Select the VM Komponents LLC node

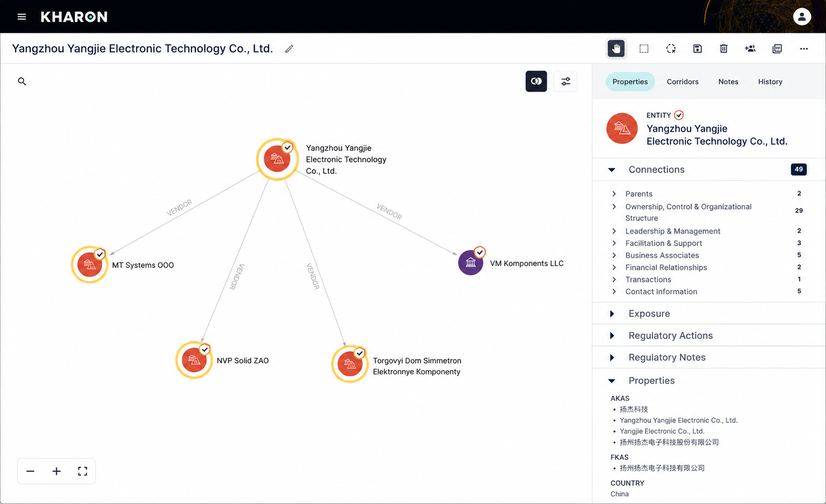click(x=471, y=262)
